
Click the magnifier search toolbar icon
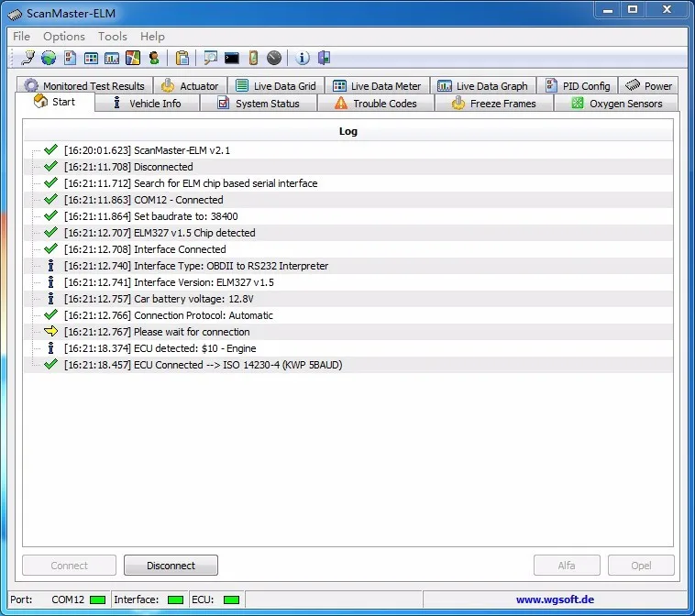pos(210,58)
